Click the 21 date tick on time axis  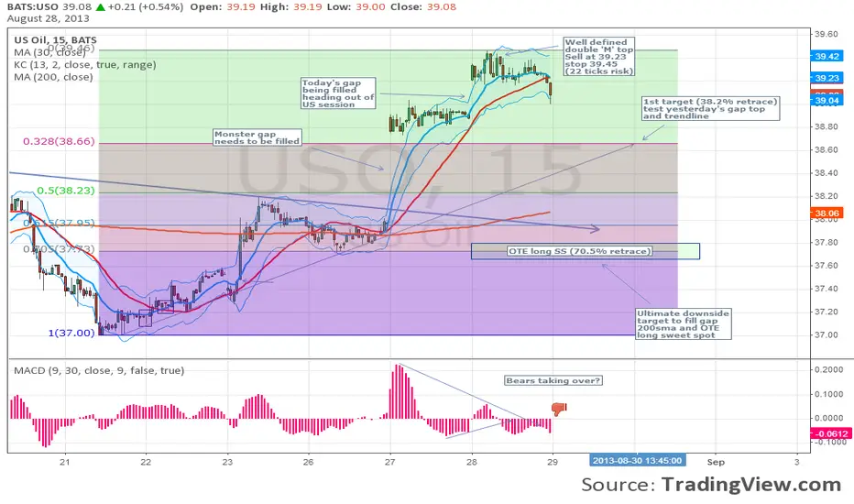pos(65,462)
